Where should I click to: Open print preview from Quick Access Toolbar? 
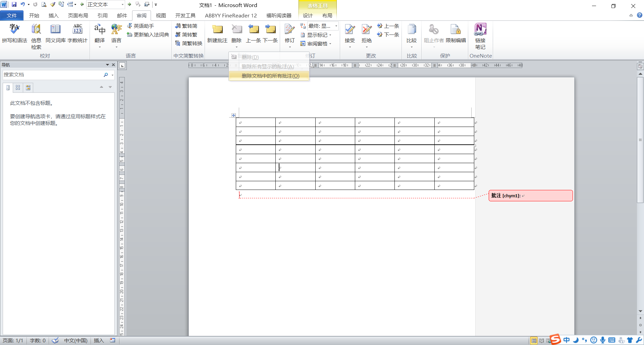tap(44, 4)
